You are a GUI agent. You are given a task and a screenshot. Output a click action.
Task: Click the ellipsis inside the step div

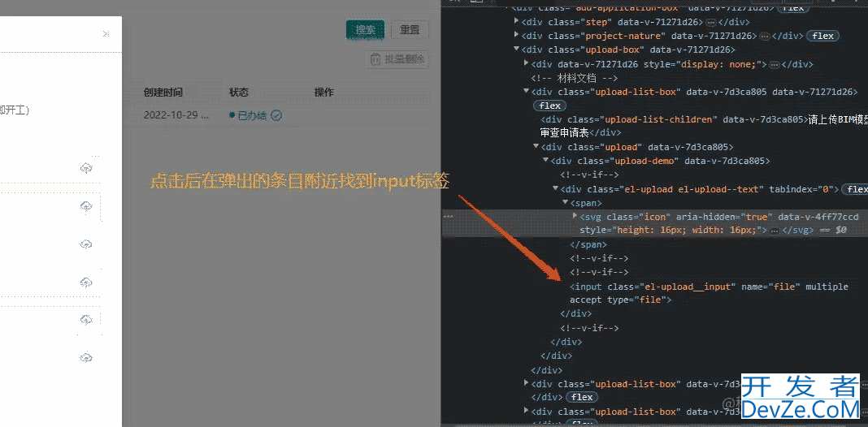point(710,22)
